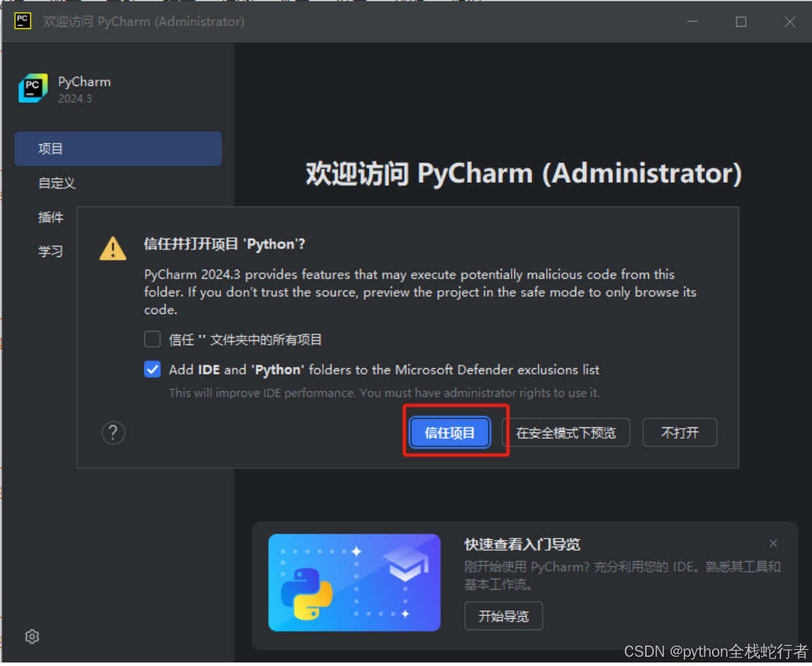The image size is (812, 666).
Task: Click the 快速查看入门导览 heading
Action: click(522, 544)
